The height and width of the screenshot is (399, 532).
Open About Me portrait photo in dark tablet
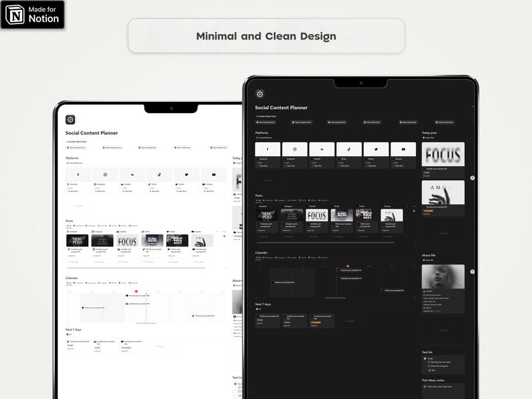[443, 276]
